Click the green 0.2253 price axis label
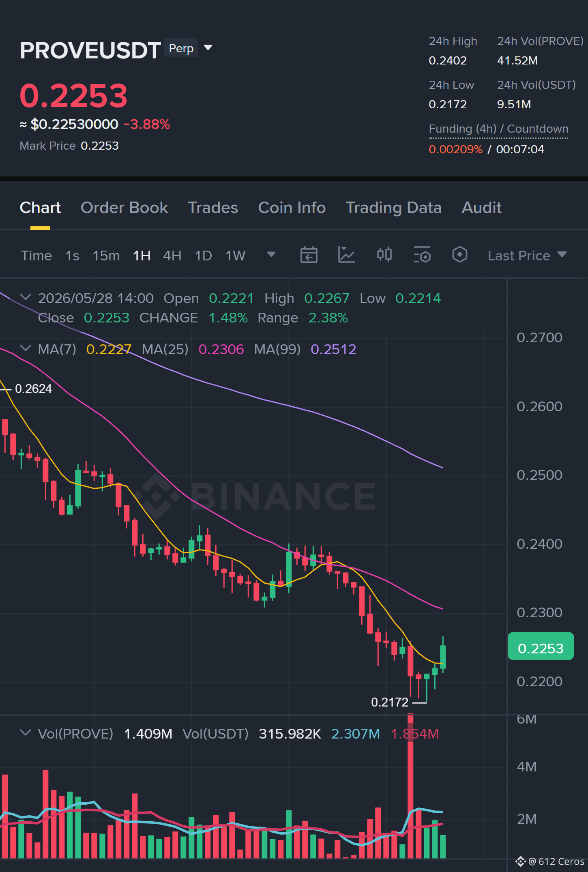The height and width of the screenshot is (872, 588). [x=541, y=648]
